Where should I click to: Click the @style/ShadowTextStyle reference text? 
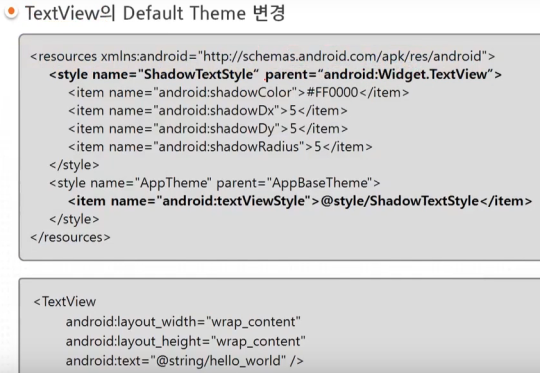[400, 201]
